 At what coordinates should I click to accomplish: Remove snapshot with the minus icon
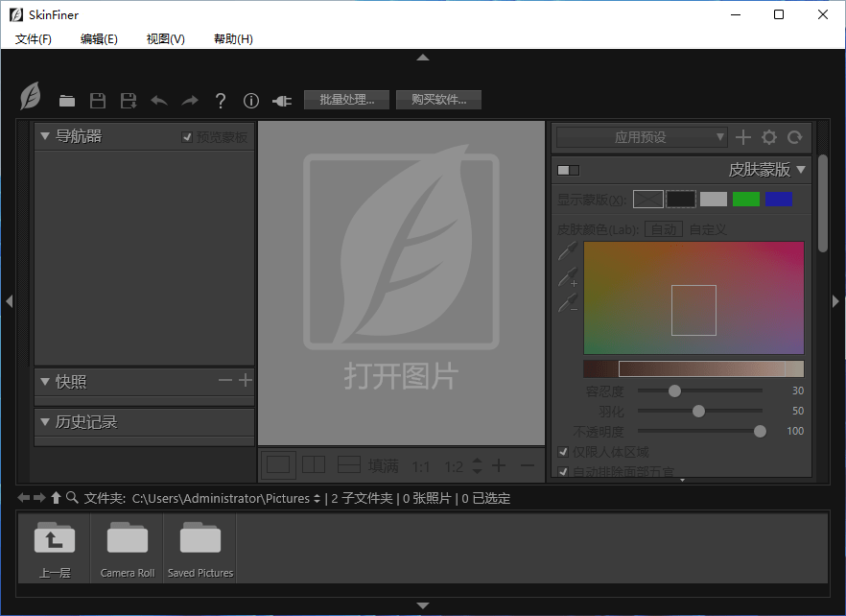click(225, 380)
